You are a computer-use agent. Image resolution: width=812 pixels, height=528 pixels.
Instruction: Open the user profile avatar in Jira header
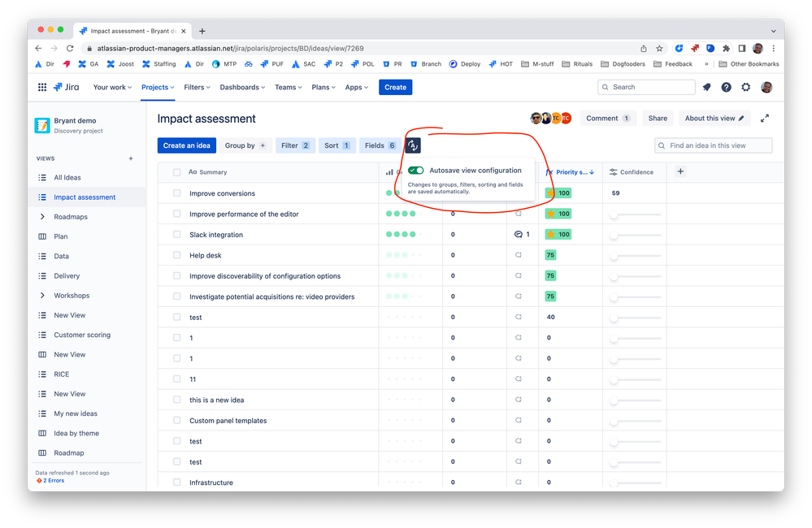[x=766, y=87]
